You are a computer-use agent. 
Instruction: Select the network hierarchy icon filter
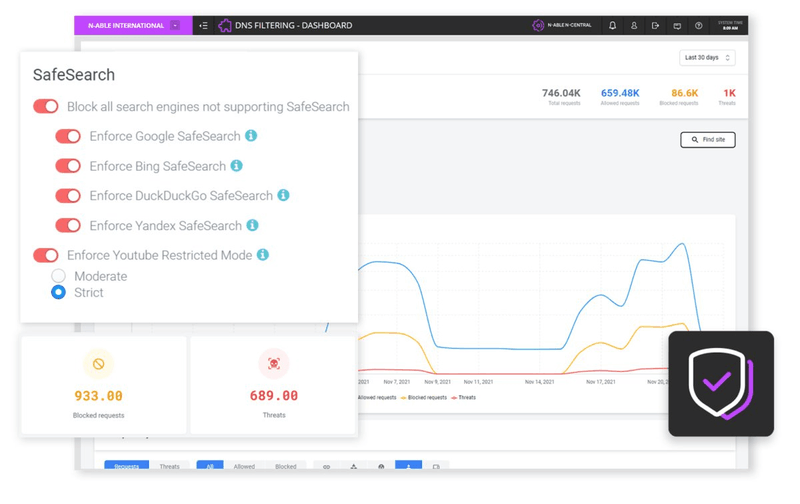pos(354,466)
